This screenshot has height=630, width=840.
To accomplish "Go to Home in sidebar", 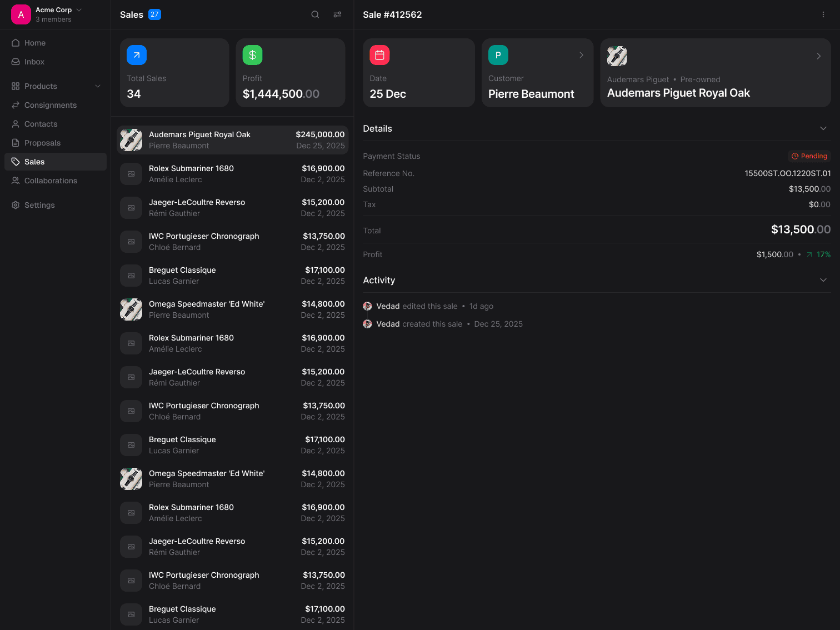I will (x=56, y=43).
